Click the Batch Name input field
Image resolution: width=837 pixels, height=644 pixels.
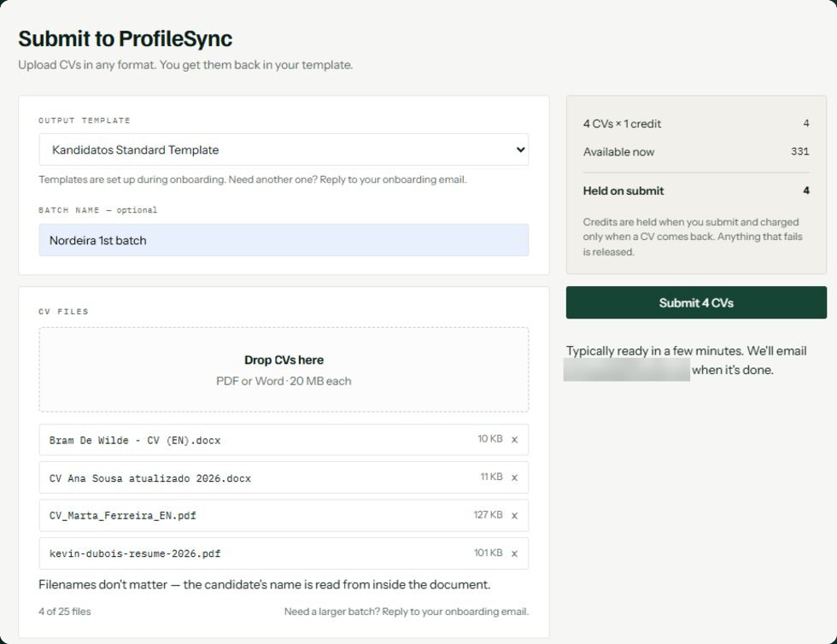[284, 240]
